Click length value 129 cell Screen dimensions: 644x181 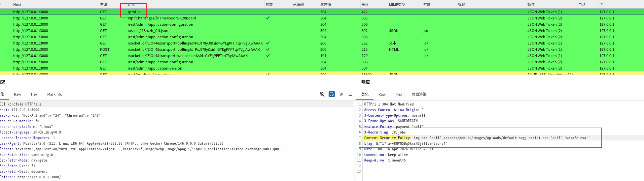point(364,56)
